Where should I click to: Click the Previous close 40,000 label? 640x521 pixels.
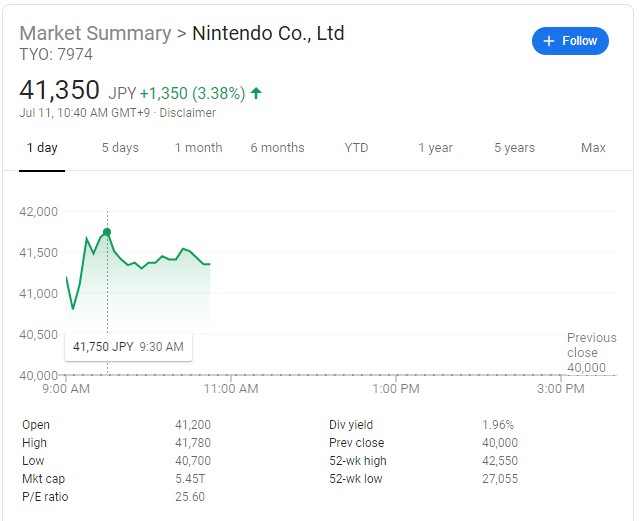591,352
